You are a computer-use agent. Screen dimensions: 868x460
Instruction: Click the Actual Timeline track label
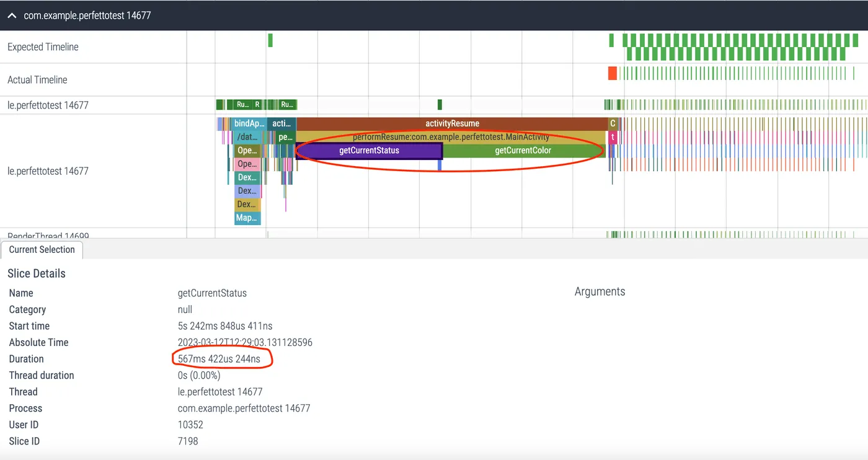pyautogui.click(x=37, y=80)
